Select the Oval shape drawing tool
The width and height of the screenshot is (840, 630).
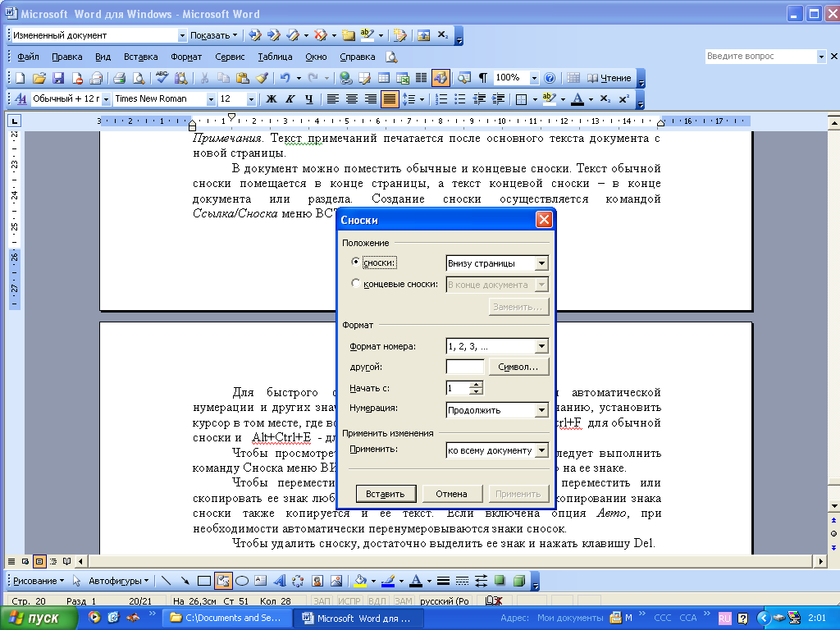click(x=242, y=581)
